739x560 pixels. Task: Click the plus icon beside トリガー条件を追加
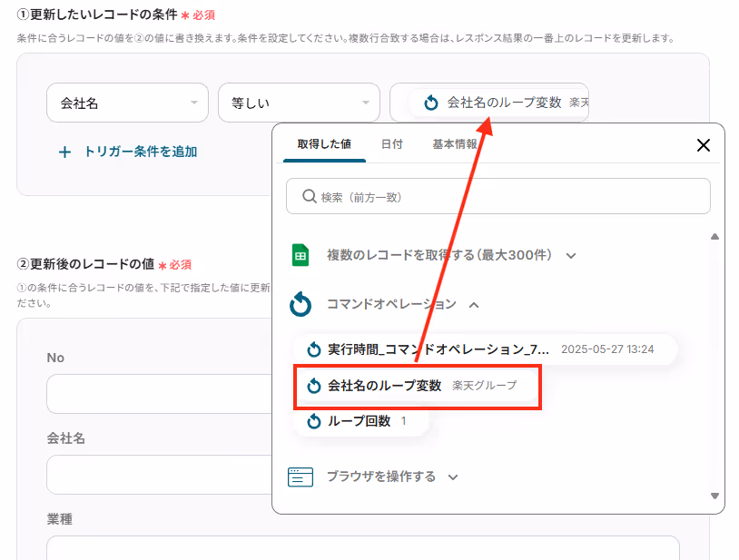click(65, 152)
